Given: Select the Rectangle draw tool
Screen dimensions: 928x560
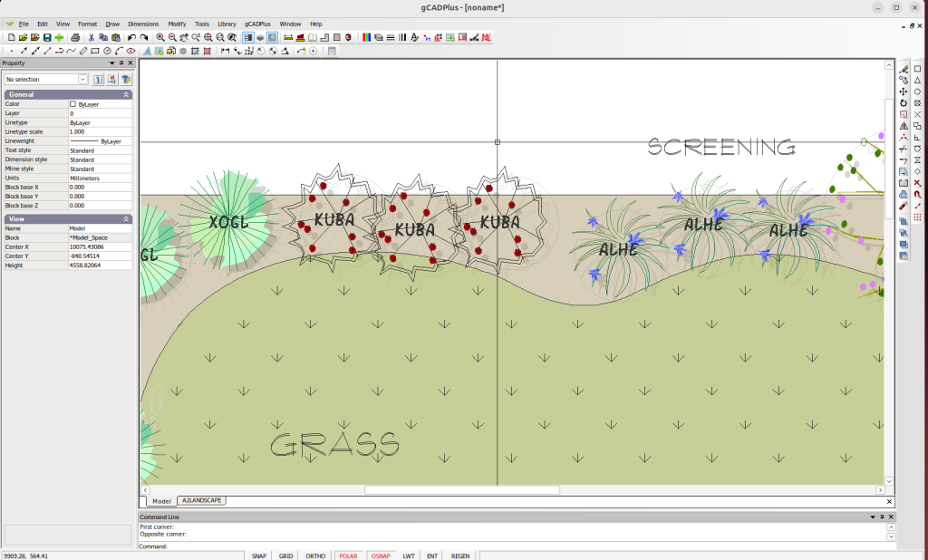Looking at the screenshot, I should (94, 51).
